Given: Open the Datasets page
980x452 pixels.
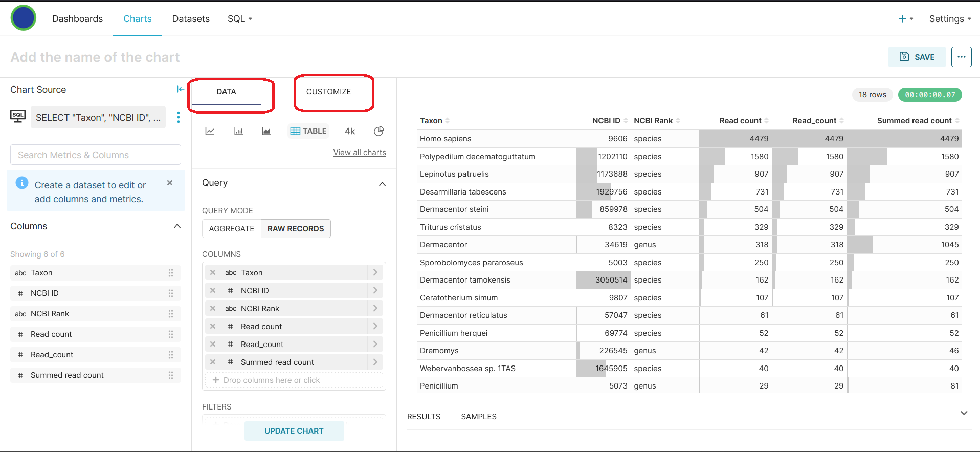Looking at the screenshot, I should [191, 19].
